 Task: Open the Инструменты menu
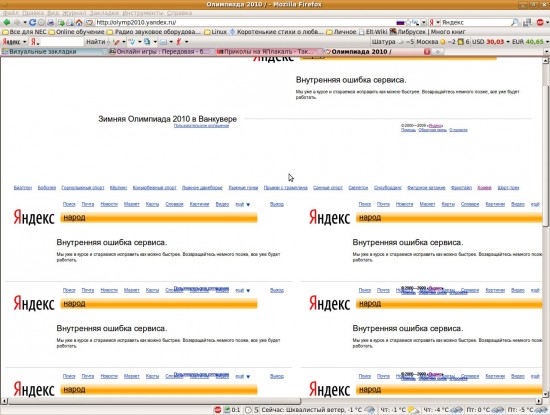(143, 13)
